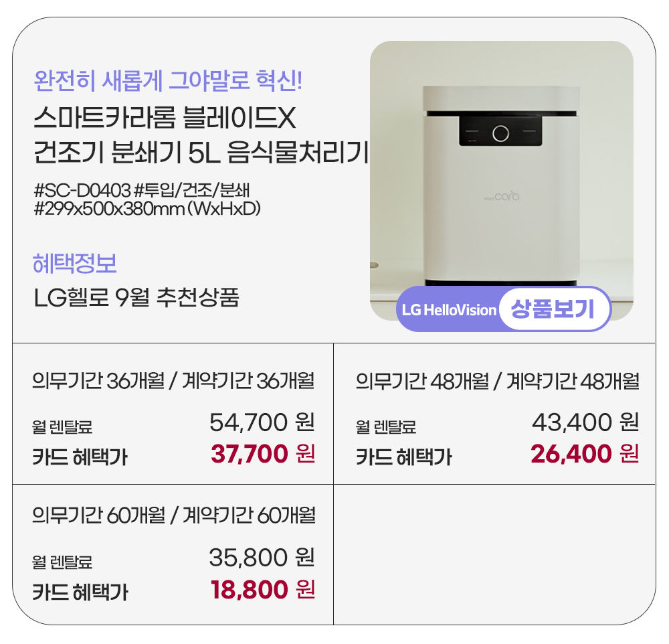Click the 26,400 원 card benefit price
The width and height of the screenshot is (669, 644).
point(584,454)
